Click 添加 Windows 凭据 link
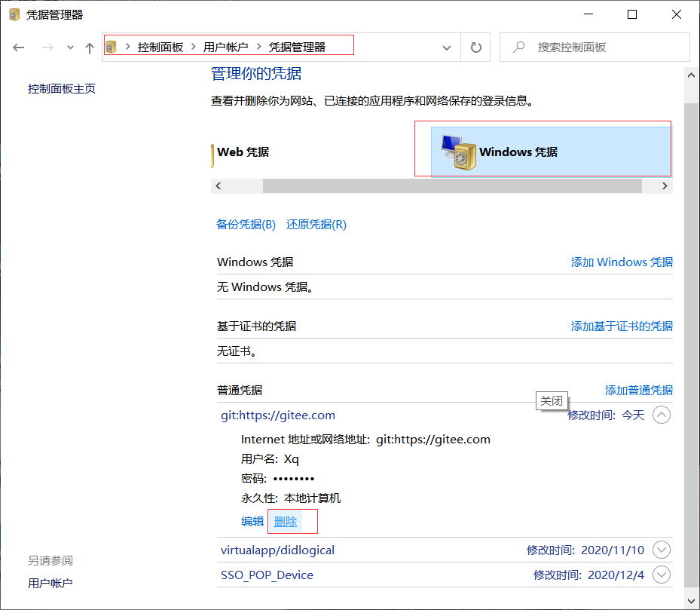This screenshot has height=610, width=700. (x=622, y=262)
